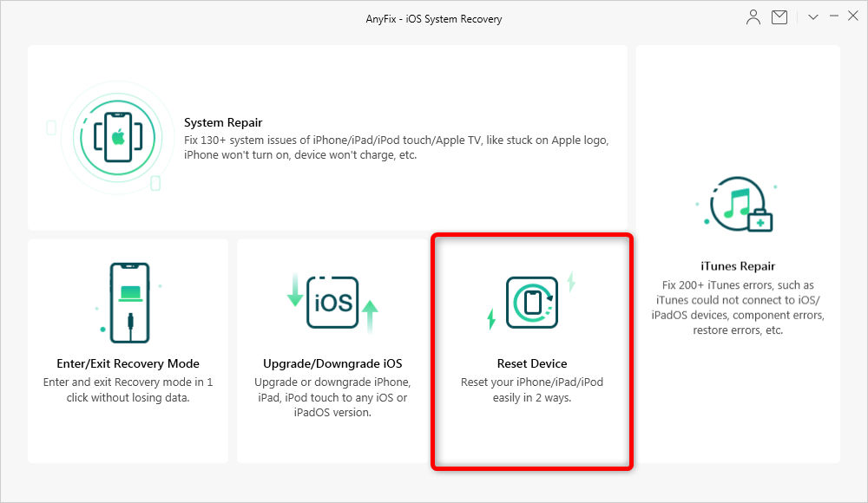The width and height of the screenshot is (868, 503).
Task: Click the iTunes Repair music note icon
Action: click(739, 205)
